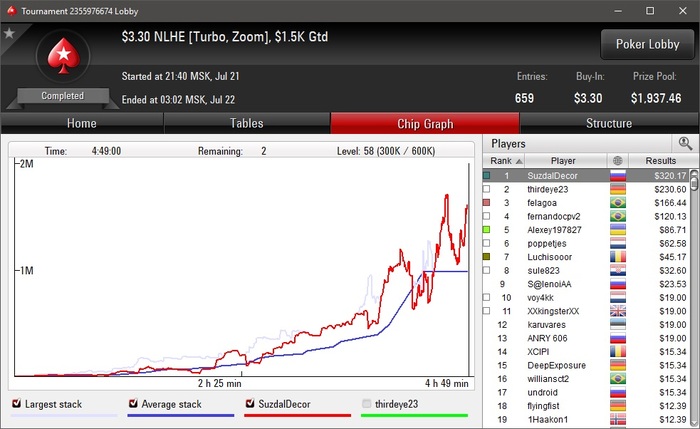Image resolution: width=700 pixels, height=429 pixels.
Task: Click the 659 entries value
Action: tap(524, 98)
